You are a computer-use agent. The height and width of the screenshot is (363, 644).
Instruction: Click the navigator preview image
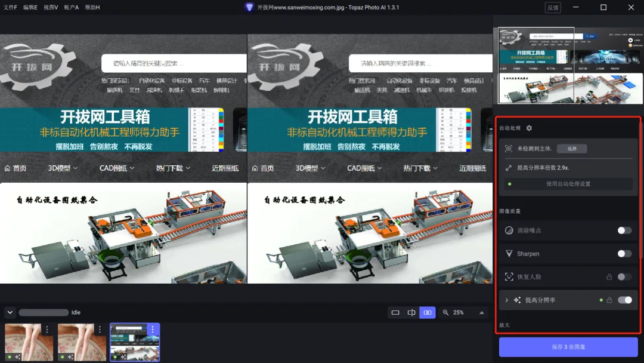(571, 65)
